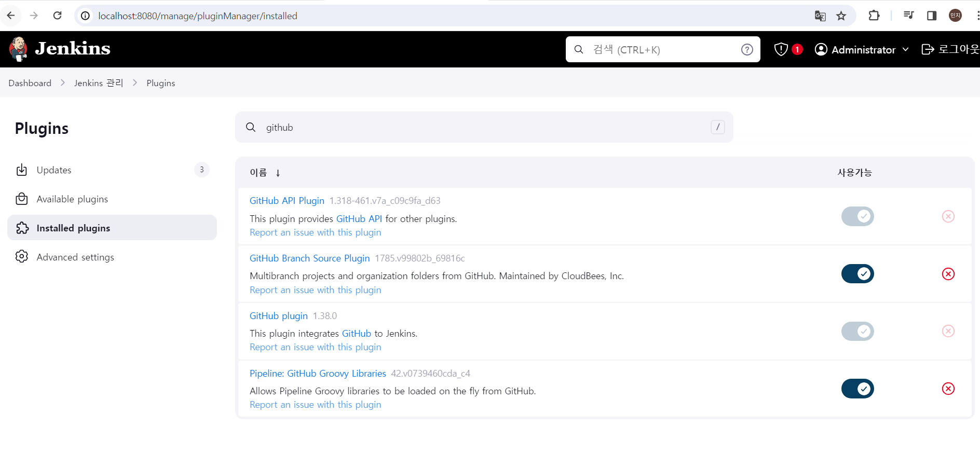Click the Jenkins butler logo icon

[x=19, y=49]
